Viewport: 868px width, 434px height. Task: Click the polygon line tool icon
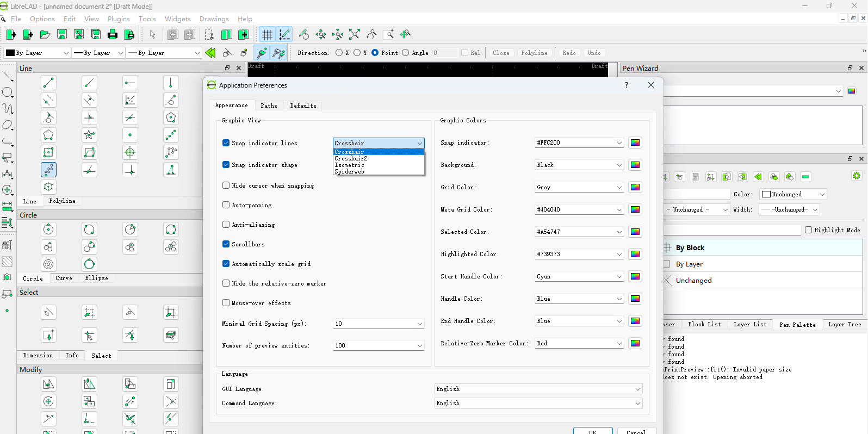[x=48, y=135]
